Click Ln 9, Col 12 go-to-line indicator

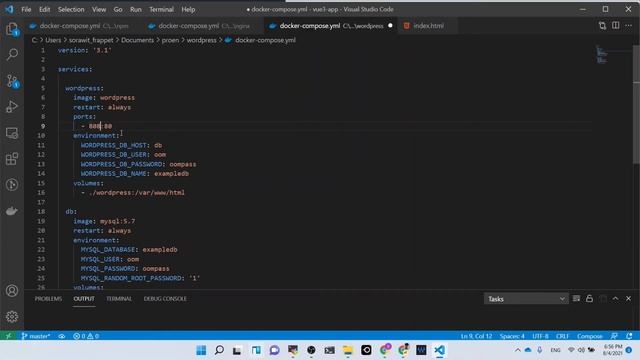tap(476, 336)
